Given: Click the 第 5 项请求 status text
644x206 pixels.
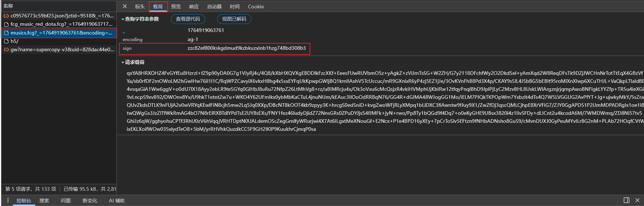Looking at the screenshot, I should (x=31, y=189).
